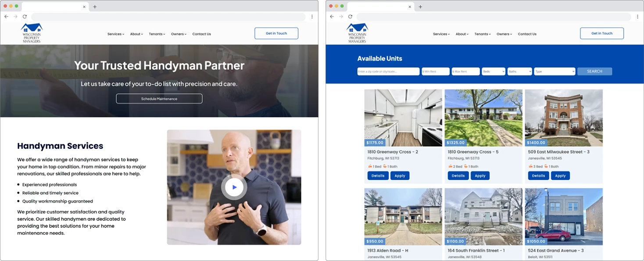The image size is (644, 261).
Task: Expand Services menu in left window
Action: point(116,34)
